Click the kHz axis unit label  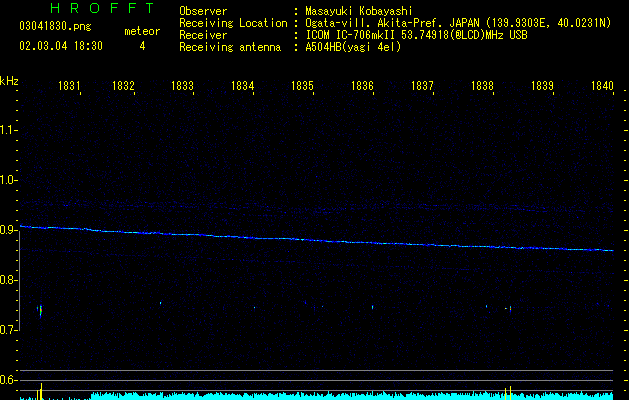(x=9, y=81)
